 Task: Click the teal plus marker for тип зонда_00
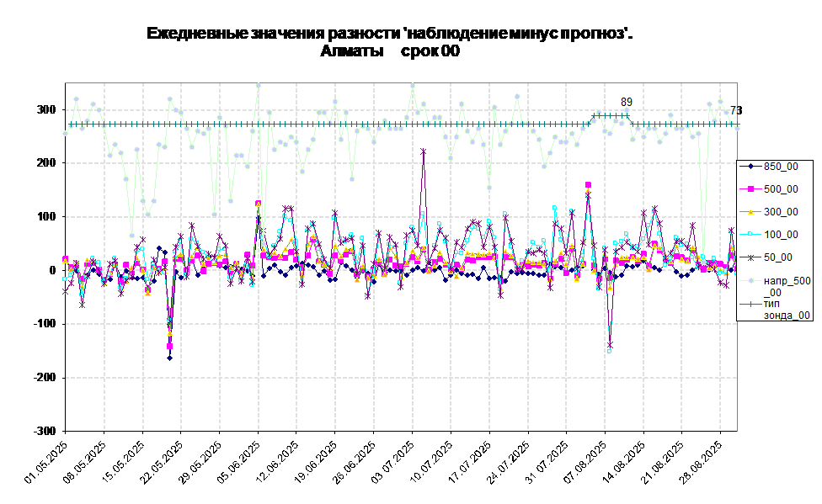coord(750,303)
